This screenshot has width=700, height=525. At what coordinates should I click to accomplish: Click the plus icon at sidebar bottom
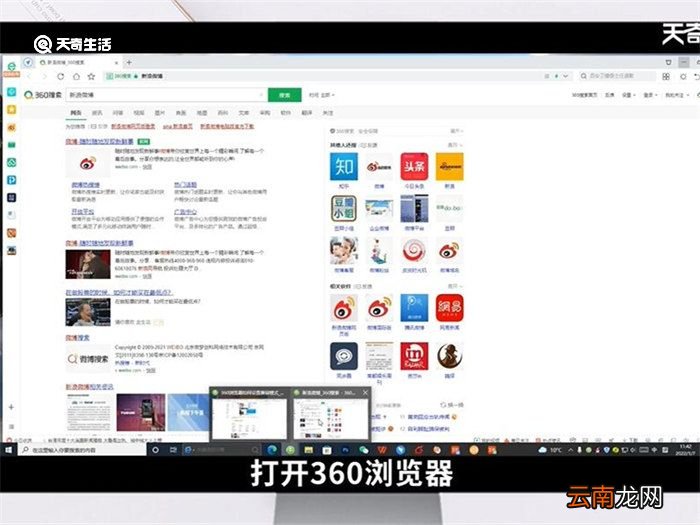click(x=12, y=407)
